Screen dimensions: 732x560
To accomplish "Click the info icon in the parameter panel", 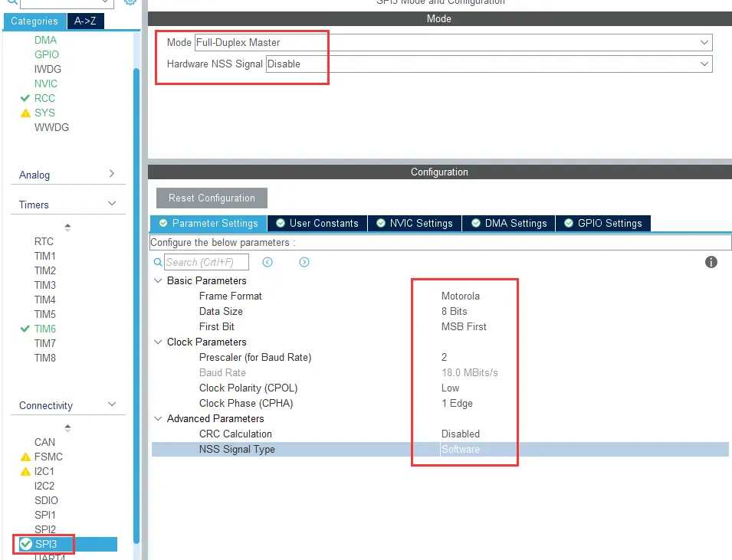I will 711,262.
